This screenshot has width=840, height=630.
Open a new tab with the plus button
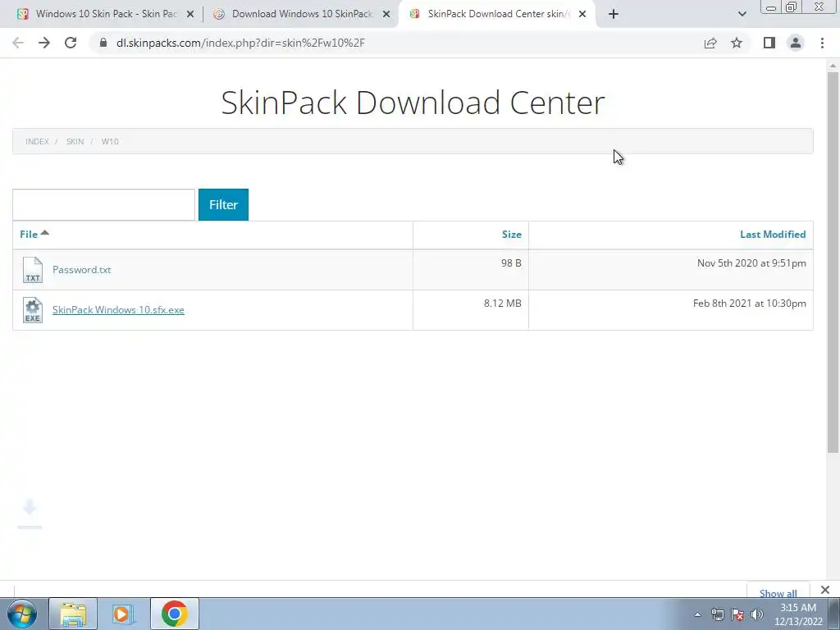(x=614, y=14)
